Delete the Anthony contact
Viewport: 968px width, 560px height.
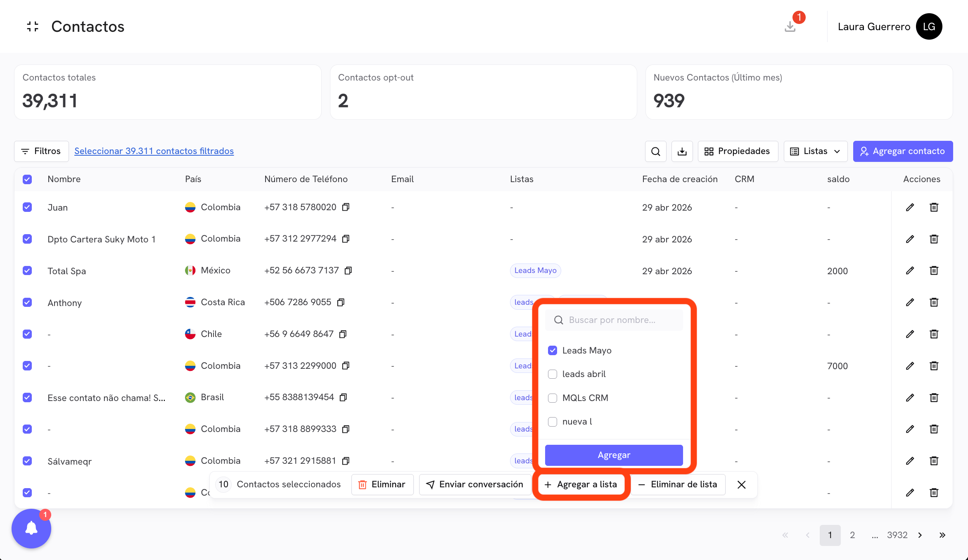point(934,302)
